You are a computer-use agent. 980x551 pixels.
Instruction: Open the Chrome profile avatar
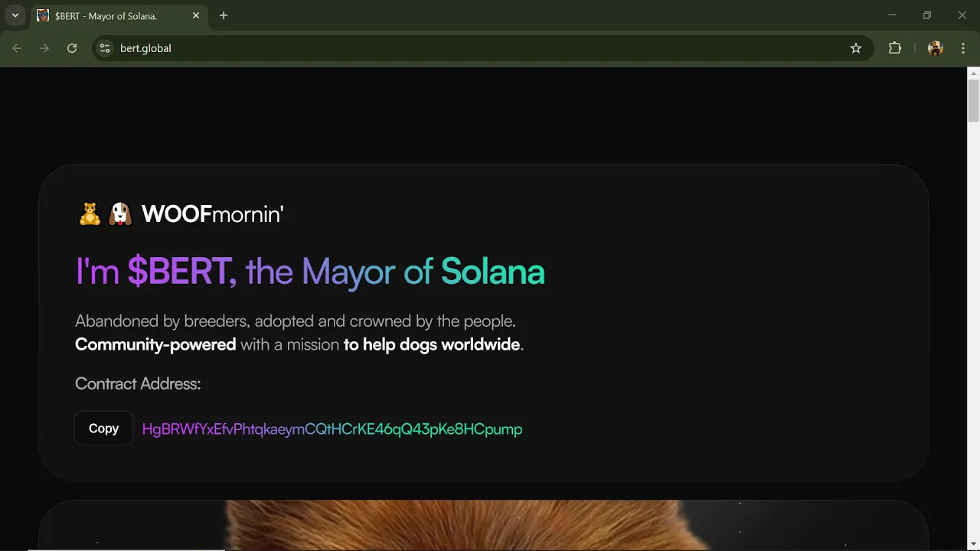point(935,48)
